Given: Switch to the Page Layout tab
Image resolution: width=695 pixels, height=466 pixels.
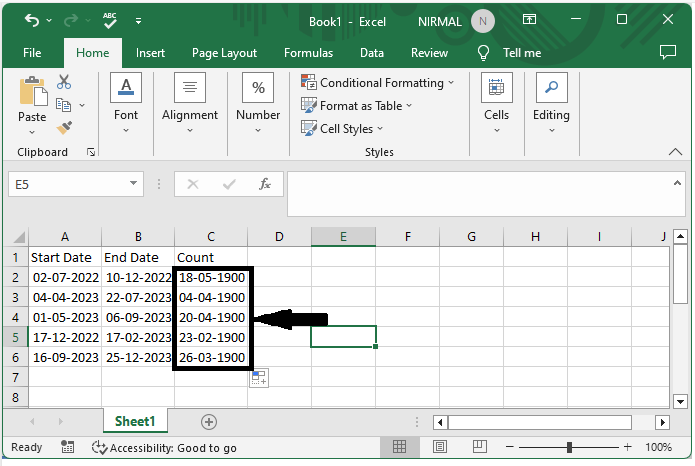Looking at the screenshot, I should coord(224,53).
